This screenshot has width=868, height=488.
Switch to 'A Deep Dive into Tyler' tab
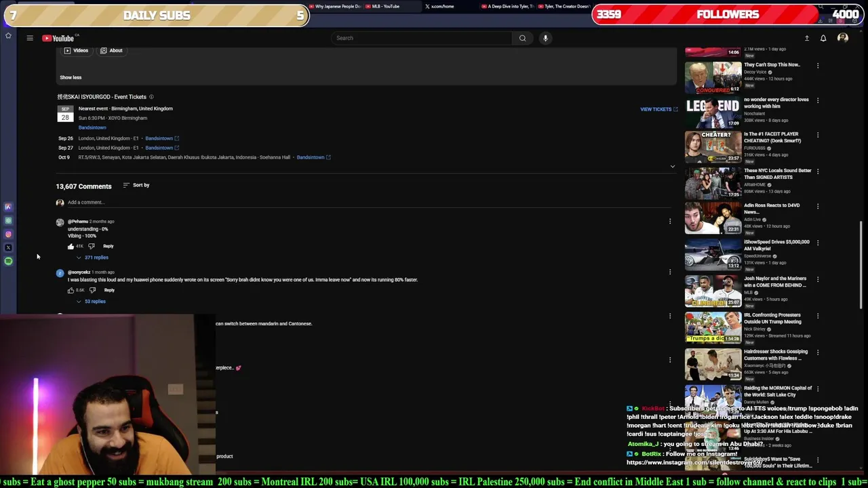507,6
